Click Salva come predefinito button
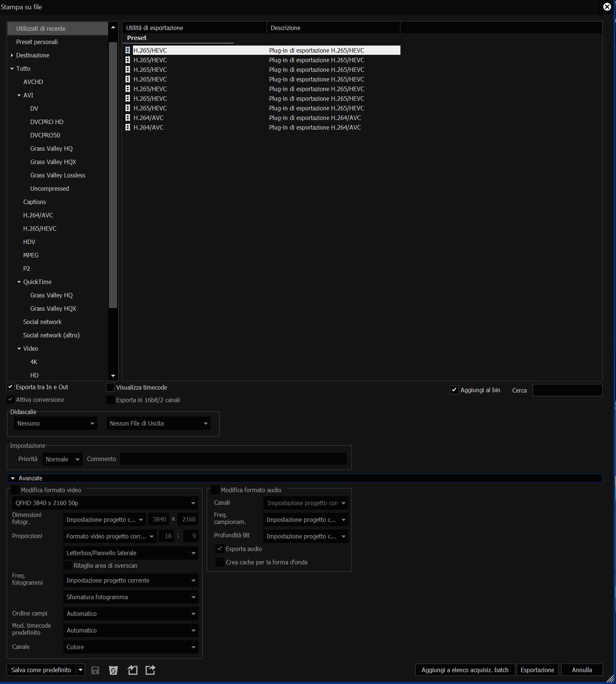This screenshot has width=616, height=684. pos(41,670)
